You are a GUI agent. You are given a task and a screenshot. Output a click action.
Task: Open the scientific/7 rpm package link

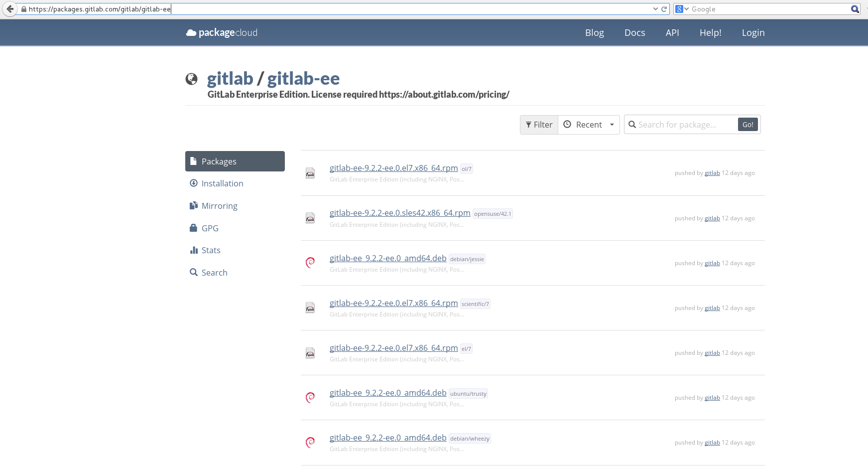(393, 303)
